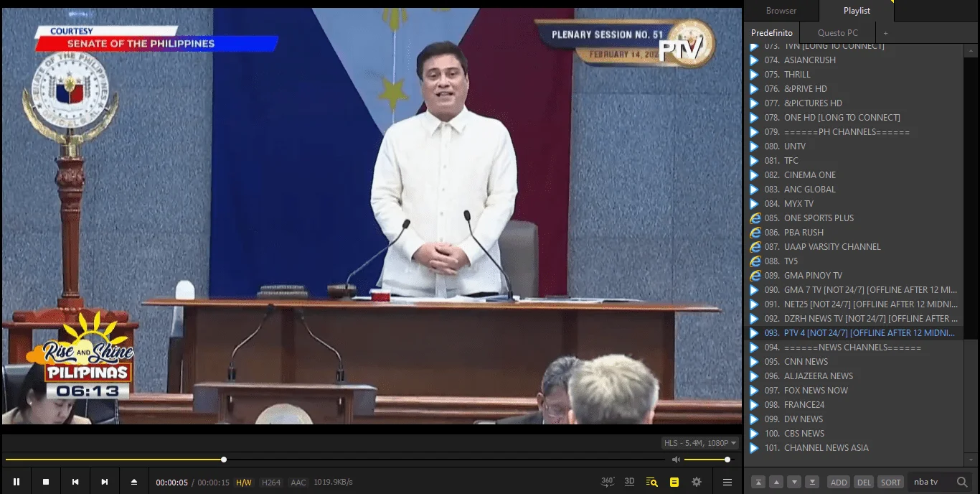Select 101. CHANNEL NEWS ASIA entry
The image size is (980, 494).
[854, 448]
